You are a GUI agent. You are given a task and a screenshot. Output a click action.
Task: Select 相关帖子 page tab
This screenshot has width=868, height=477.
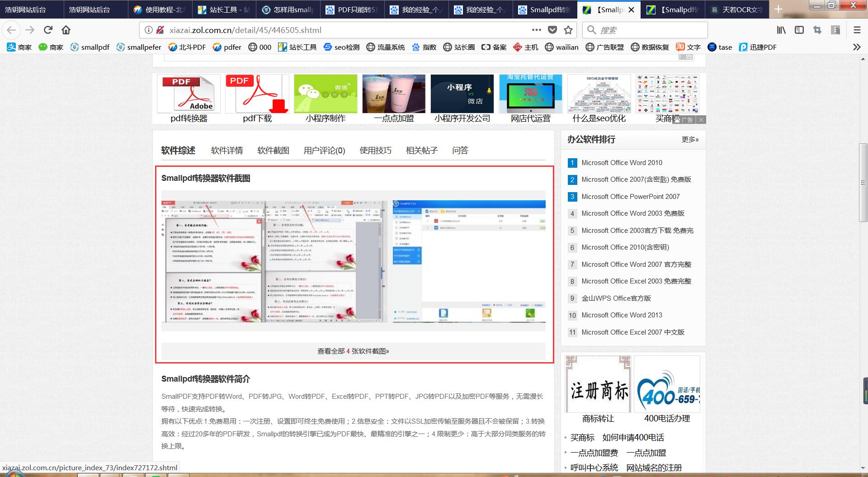coord(422,150)
